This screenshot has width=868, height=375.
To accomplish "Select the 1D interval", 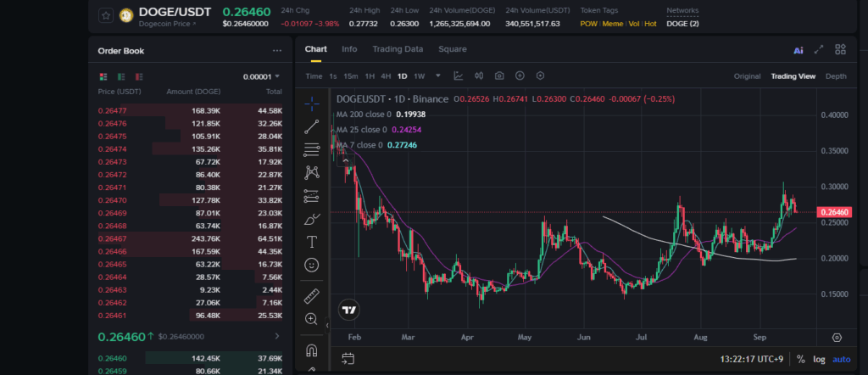I will coord(403,76).
